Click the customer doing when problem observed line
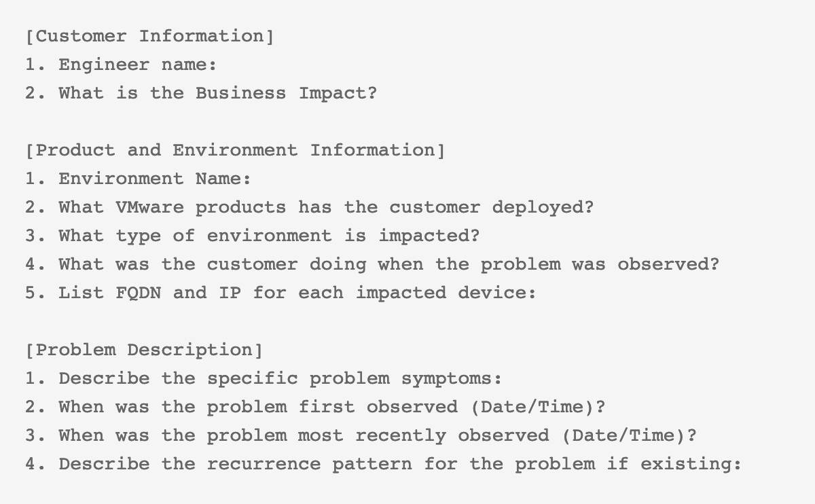 tap(372, 264)
